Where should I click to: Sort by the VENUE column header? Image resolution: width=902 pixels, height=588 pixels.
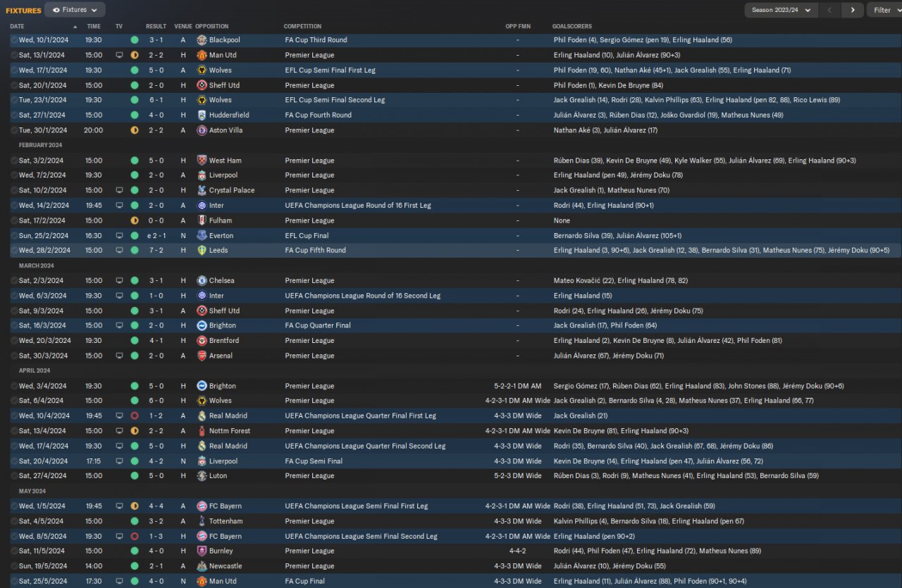(x=183, y=27)
